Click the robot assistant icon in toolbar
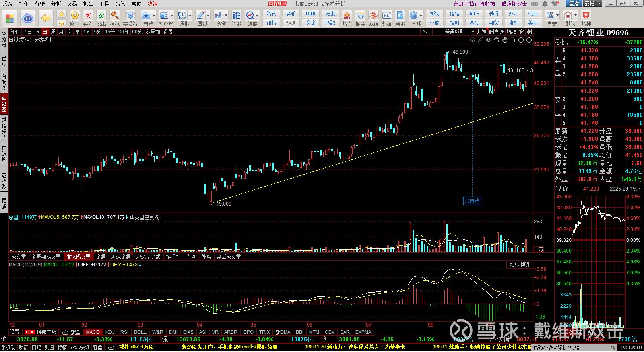This screenshot has height=352, width=644. 28,18
